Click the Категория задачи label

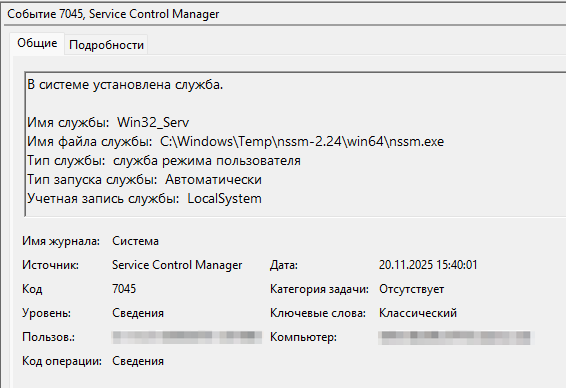click(319, 289)
